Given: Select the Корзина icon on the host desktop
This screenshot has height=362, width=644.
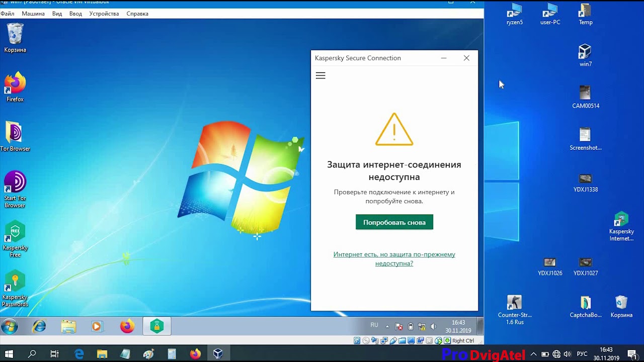Looking at the screenshot, I should [621, 307].
